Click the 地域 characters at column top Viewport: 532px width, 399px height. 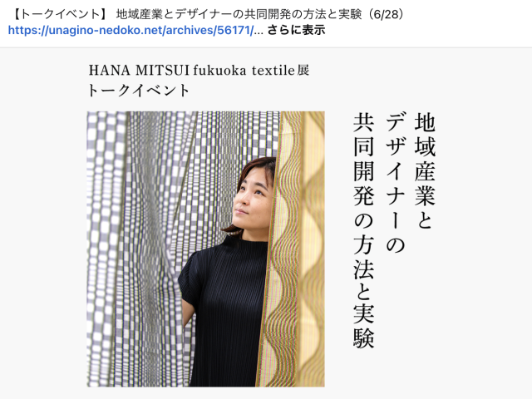coord(425,135)
